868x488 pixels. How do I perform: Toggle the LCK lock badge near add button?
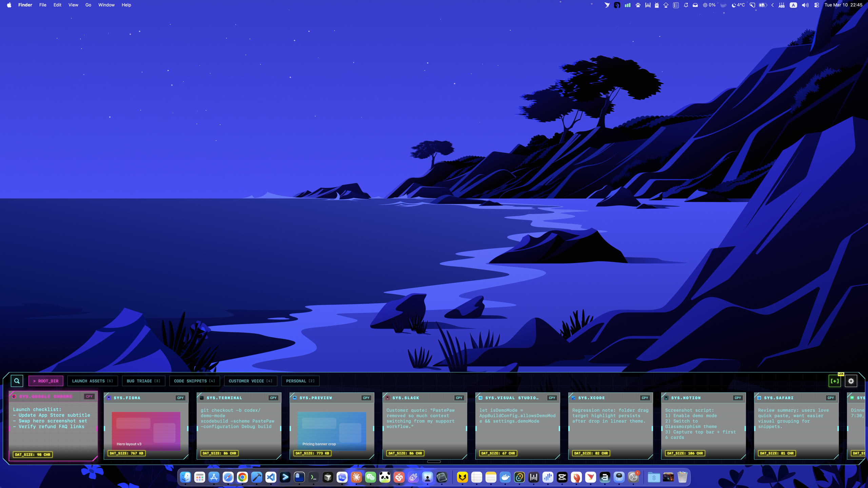(x=841, y=374)
